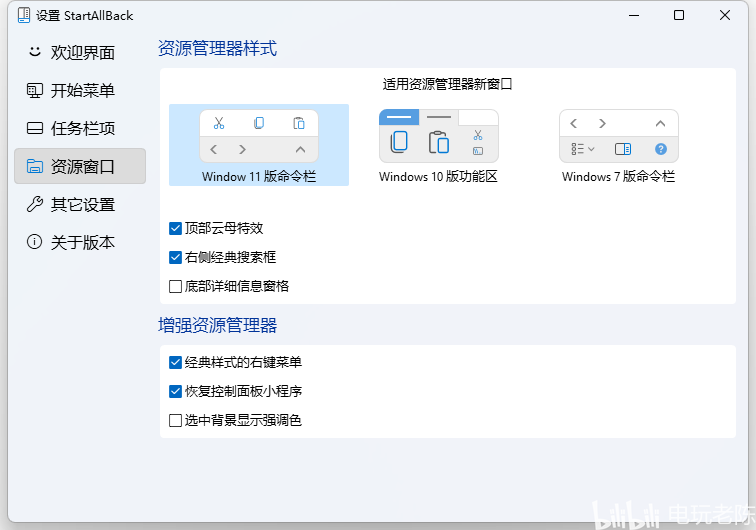Go to 其它设置 page
This screenshot has height=530, width=756.
pos(80,204)
